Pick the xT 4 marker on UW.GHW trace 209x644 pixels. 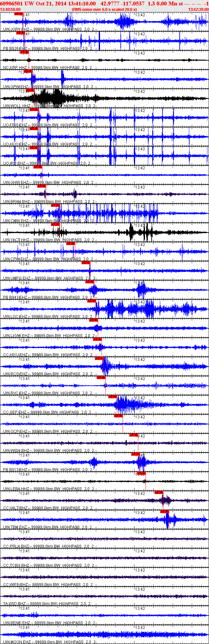point(38,167)
